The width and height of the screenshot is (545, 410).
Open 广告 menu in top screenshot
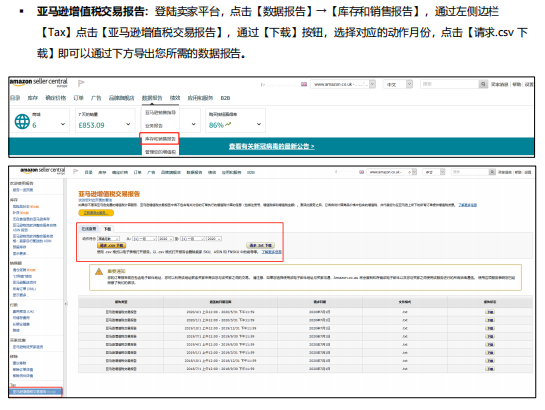pyautogui.click(x=96, y=98)
